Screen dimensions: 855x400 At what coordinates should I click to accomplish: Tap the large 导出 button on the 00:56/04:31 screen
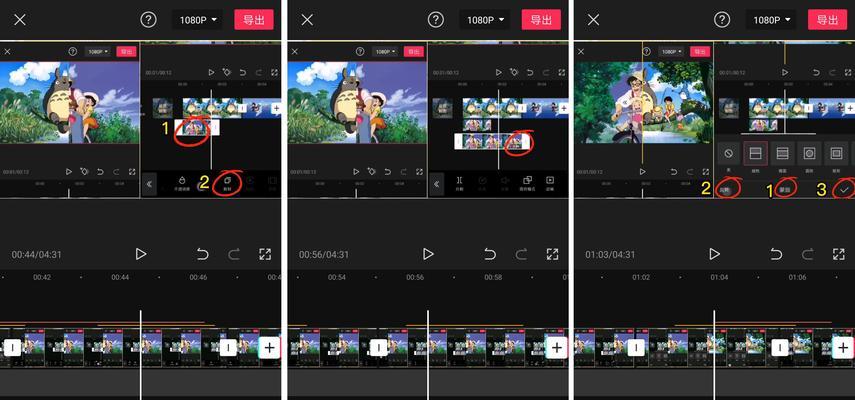[x=541, y=20]
